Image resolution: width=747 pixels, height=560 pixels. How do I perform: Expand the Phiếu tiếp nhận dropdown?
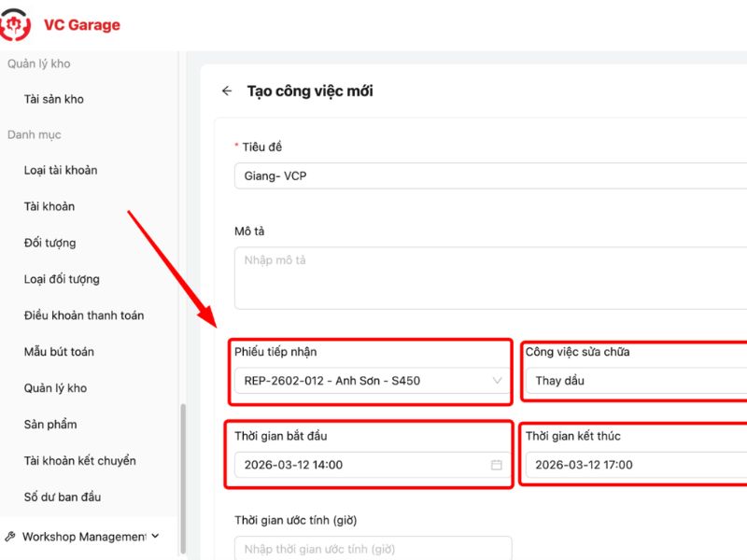497,381
